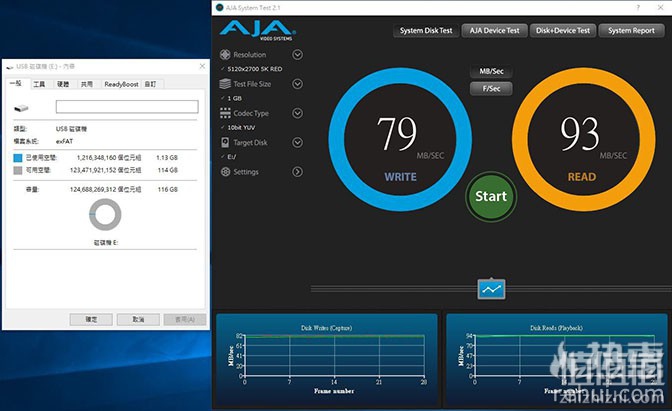Open the Settings arrow expander
Screen dimensions: 672x411
[x=297, y=171]
